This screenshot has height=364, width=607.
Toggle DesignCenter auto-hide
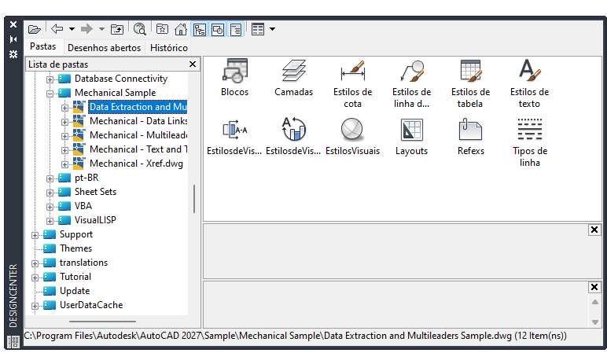coord(13,39)
